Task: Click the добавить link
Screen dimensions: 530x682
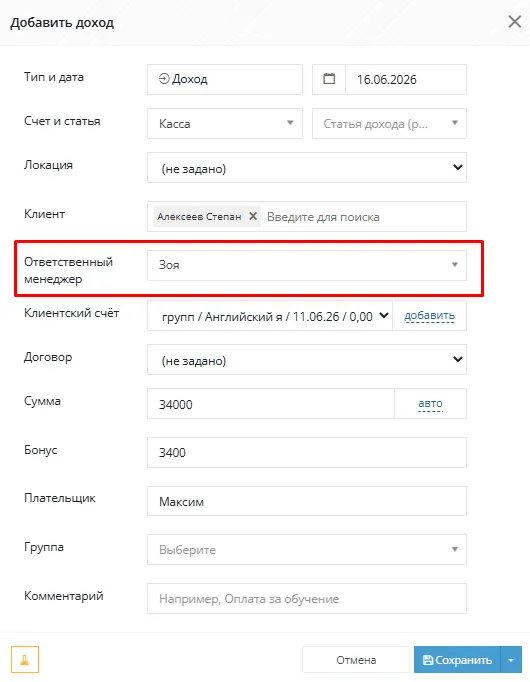Action: click(430, 315)
